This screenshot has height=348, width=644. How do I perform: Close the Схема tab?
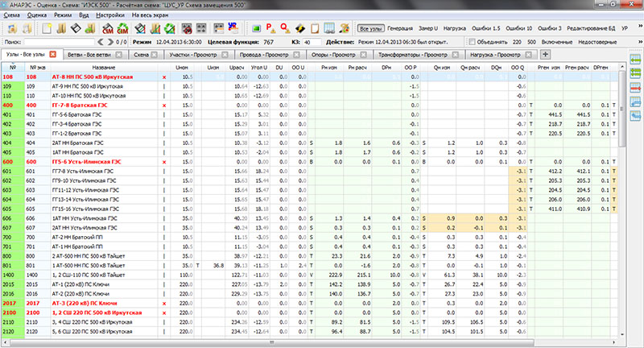tap(154, 55)
